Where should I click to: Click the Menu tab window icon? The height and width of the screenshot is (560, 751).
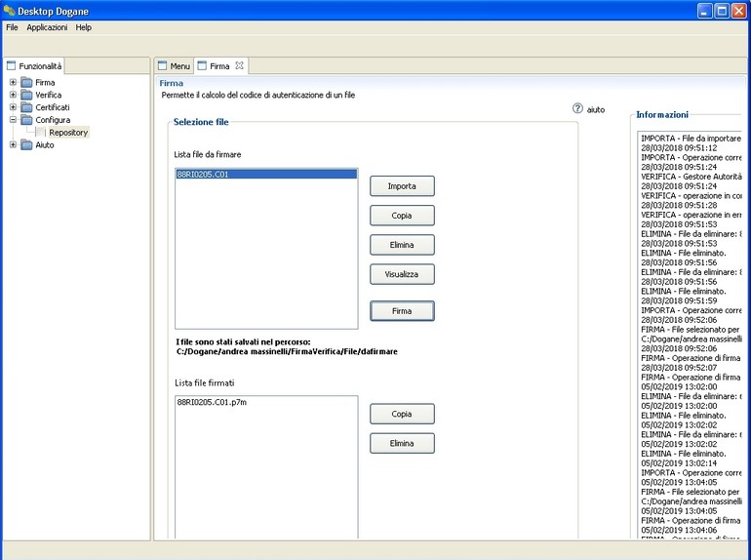pyautogui.click(x=162, y=65)
